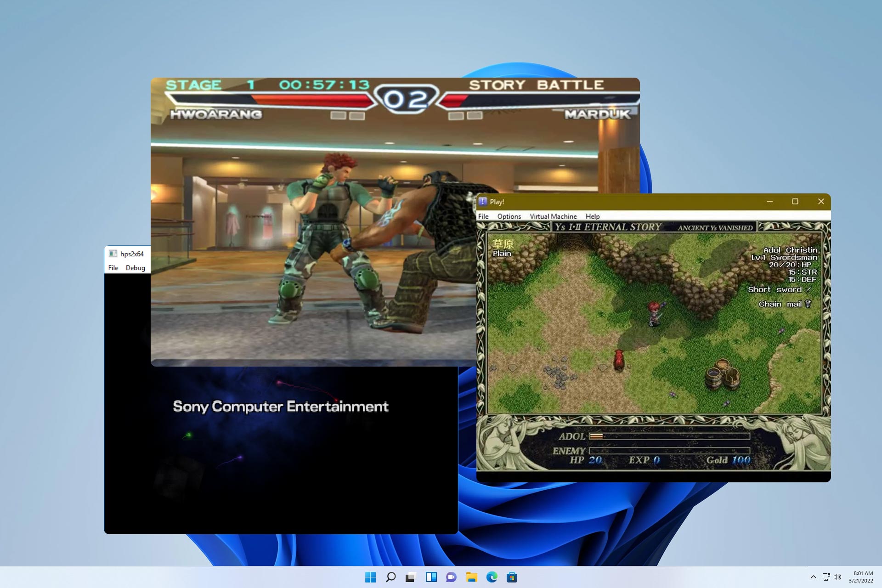The image size is (882, 588).
Task: Open the File menu in hps2x64 window
Action: point(113,268)
